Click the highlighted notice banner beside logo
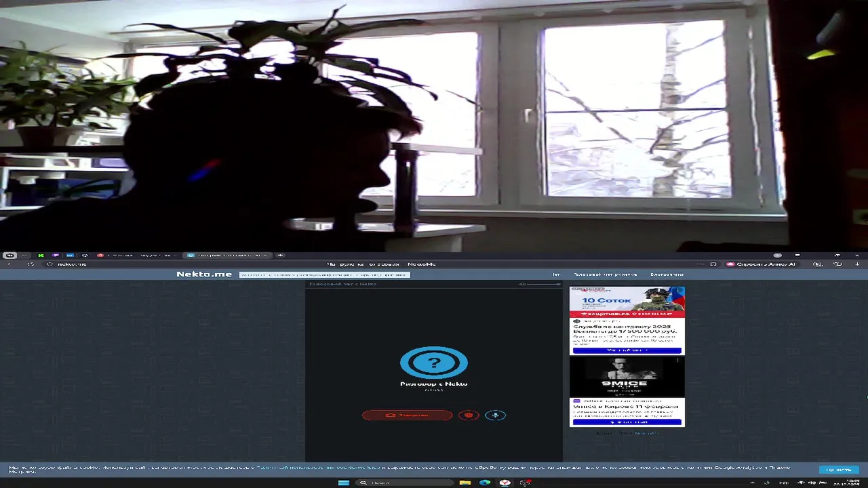This screenshot has width=868, height=488. tap(325, 274)
